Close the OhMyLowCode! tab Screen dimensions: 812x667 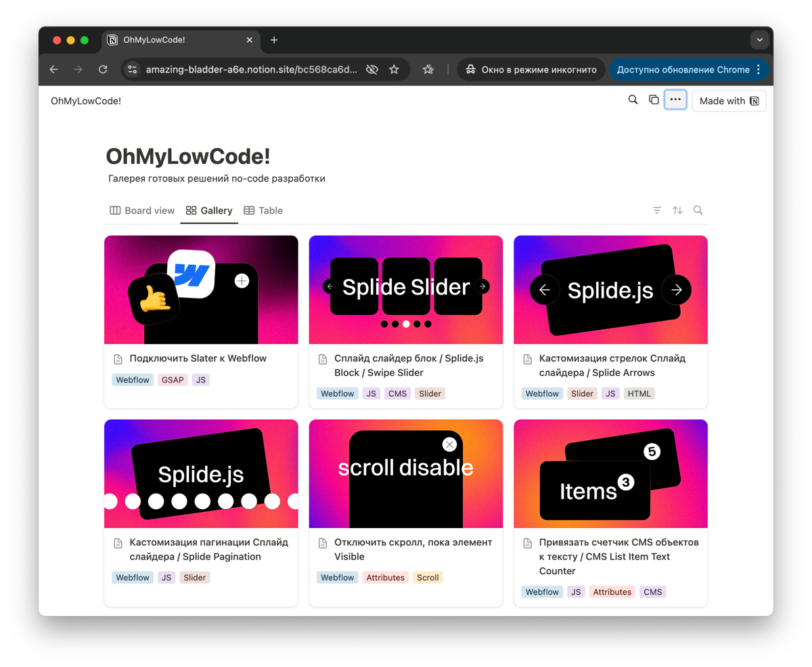click(249, 40)
